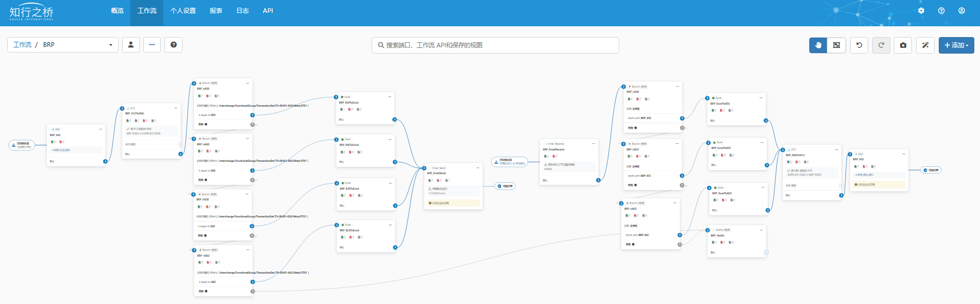Open the user account icon in the header

pos(961,11)
